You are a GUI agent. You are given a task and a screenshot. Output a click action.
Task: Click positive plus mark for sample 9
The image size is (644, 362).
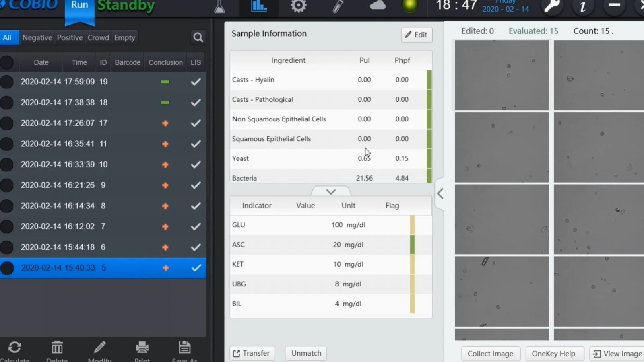(x=165, y=185)
